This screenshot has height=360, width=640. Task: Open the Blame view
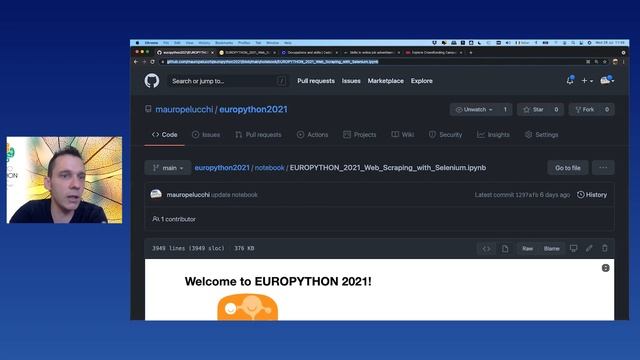[x=551, y=249]
